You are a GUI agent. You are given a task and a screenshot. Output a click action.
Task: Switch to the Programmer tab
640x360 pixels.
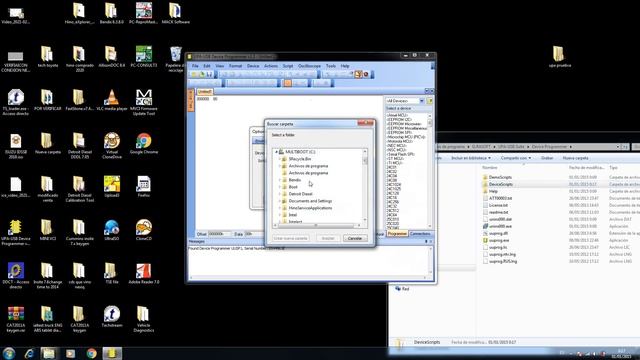tap(397, 233)
